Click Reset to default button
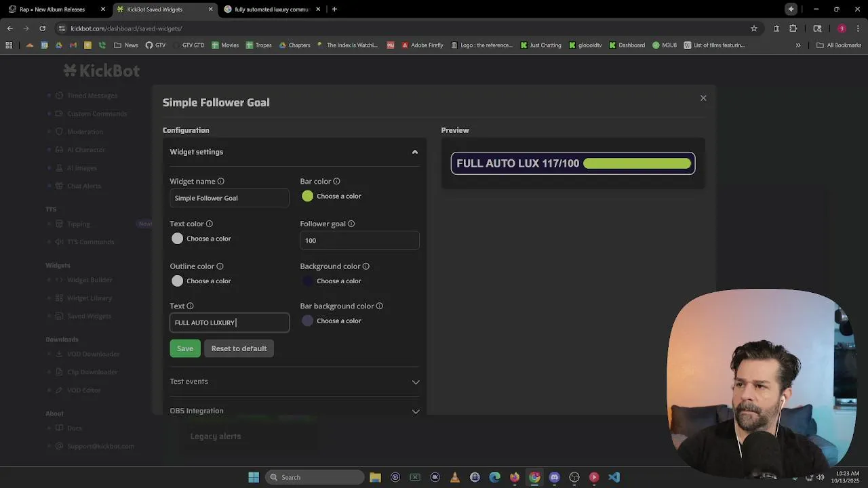868x488 pixels. point(239,348)
